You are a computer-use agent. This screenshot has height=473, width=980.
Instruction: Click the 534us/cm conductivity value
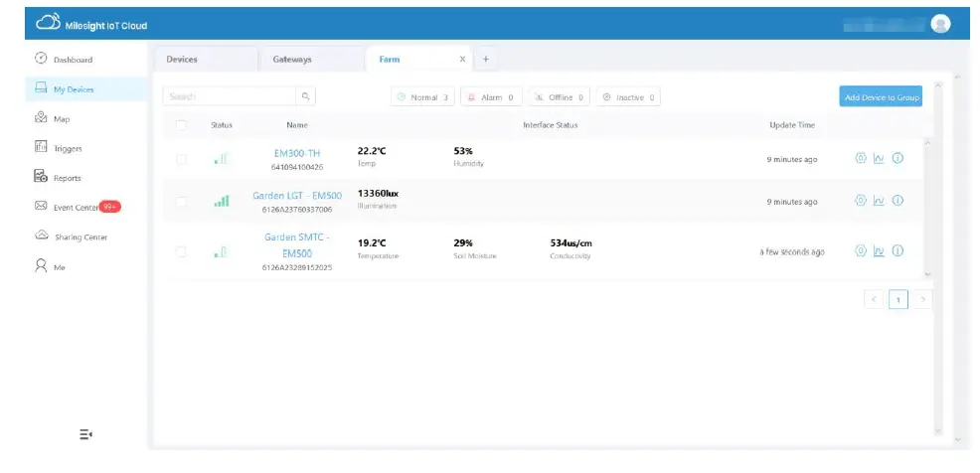click(571, 243)
